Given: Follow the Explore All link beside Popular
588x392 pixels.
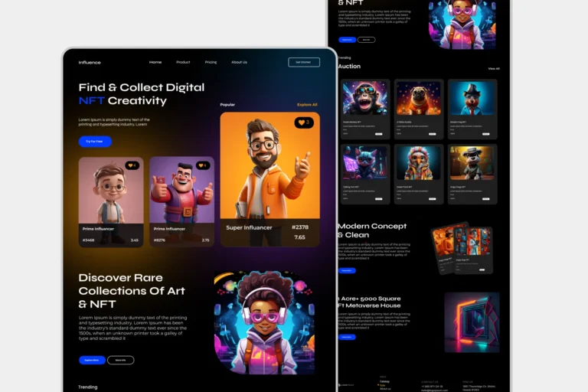Looking at the screenshot, I should point(307,104).
